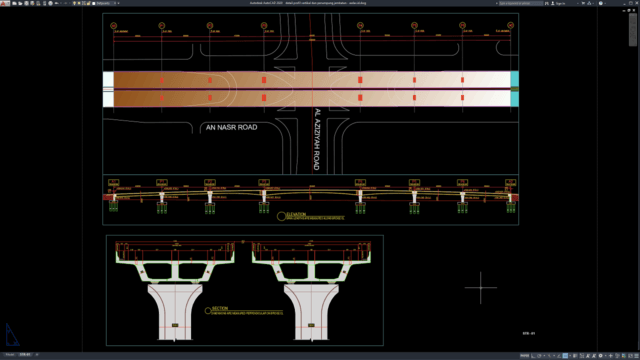
Task: Expand the Help dropdown arrow
Action: coord(605,3)
